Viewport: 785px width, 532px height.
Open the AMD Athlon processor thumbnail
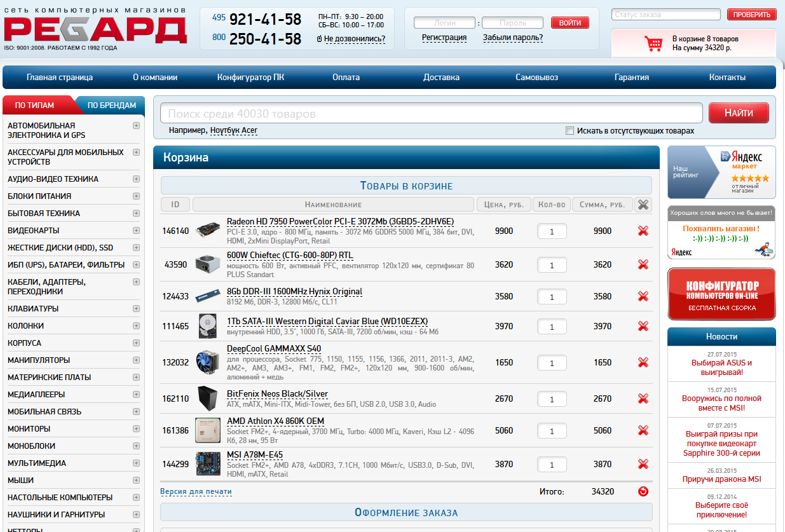(208, 430)
